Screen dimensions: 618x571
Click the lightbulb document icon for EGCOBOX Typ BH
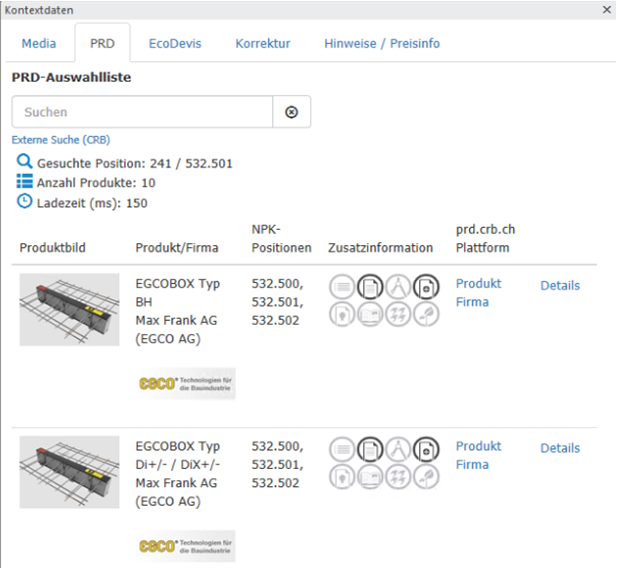point(342,314)
